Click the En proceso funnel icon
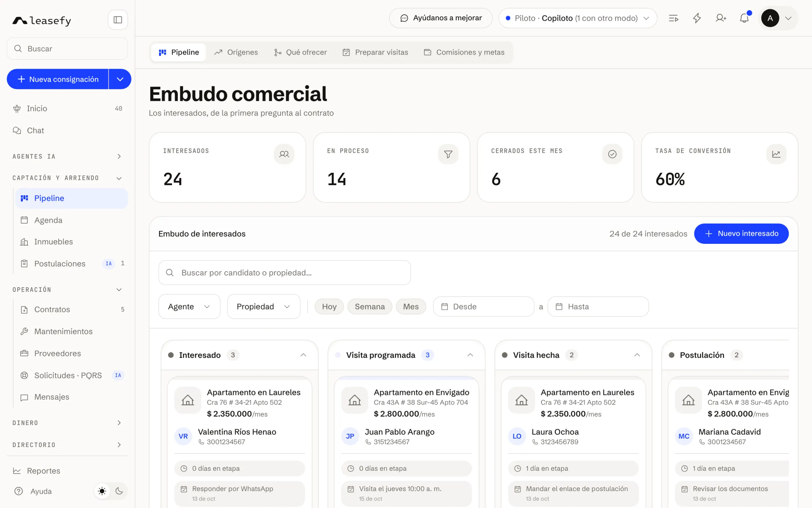812x508 pixels. point(448,154)
